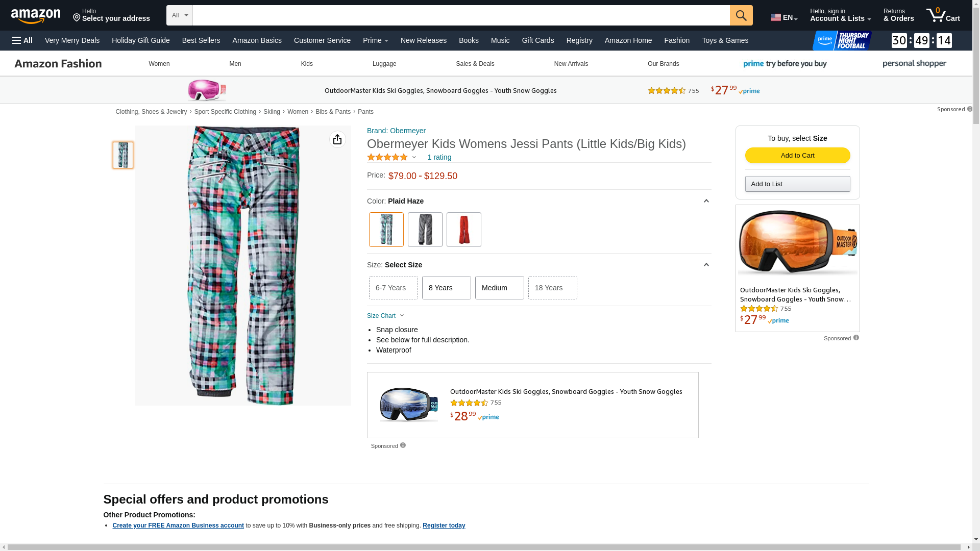Go to the Kids fashion tab
The height and width of the screenshot is (551, 980).
click(307, 64)
